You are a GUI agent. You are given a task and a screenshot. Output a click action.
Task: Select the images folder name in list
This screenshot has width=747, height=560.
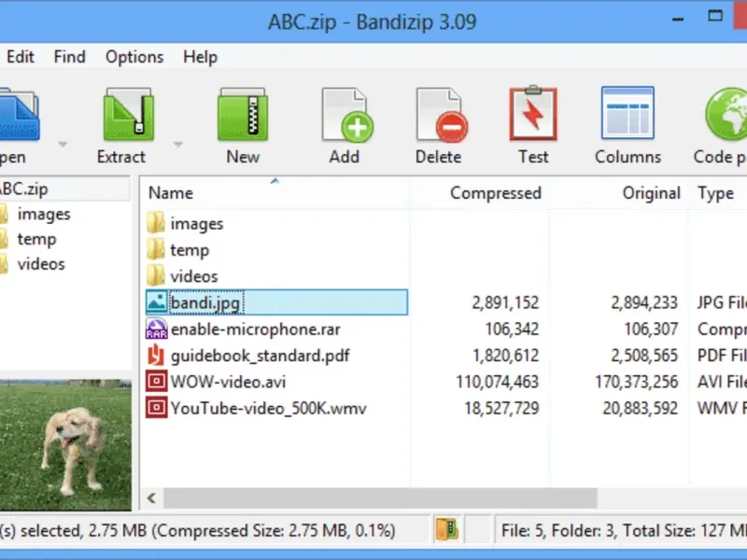tap(197, 224)
